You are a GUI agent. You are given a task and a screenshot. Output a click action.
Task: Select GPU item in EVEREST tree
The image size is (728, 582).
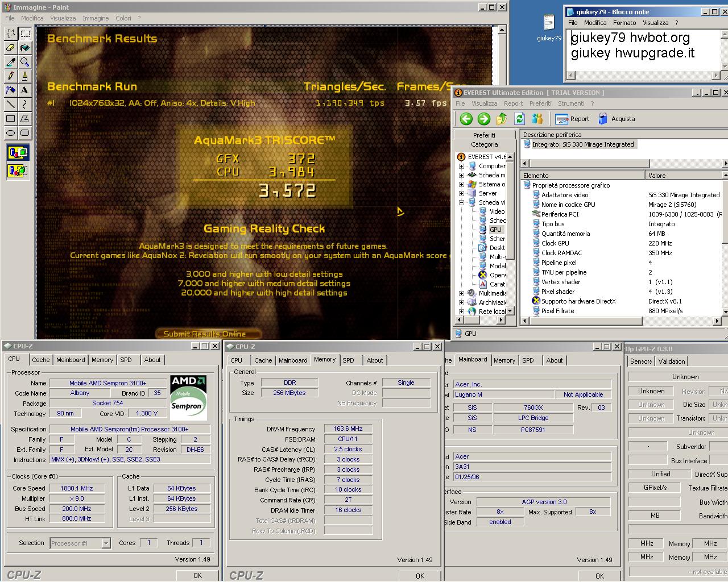pyautogui.click(x=496, y=230)
